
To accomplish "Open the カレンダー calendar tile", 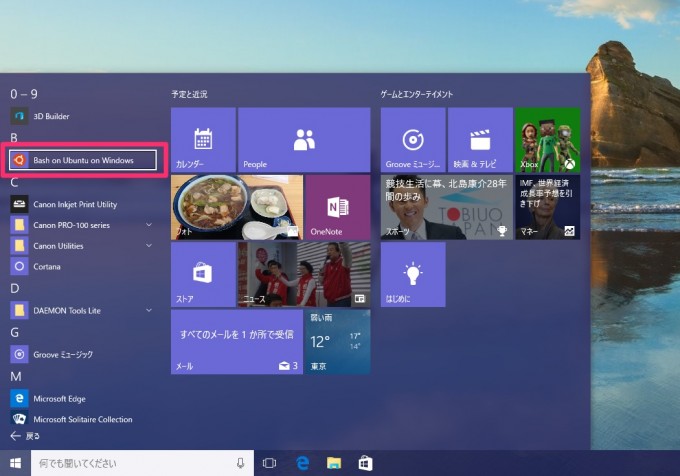I will [203, 140].
